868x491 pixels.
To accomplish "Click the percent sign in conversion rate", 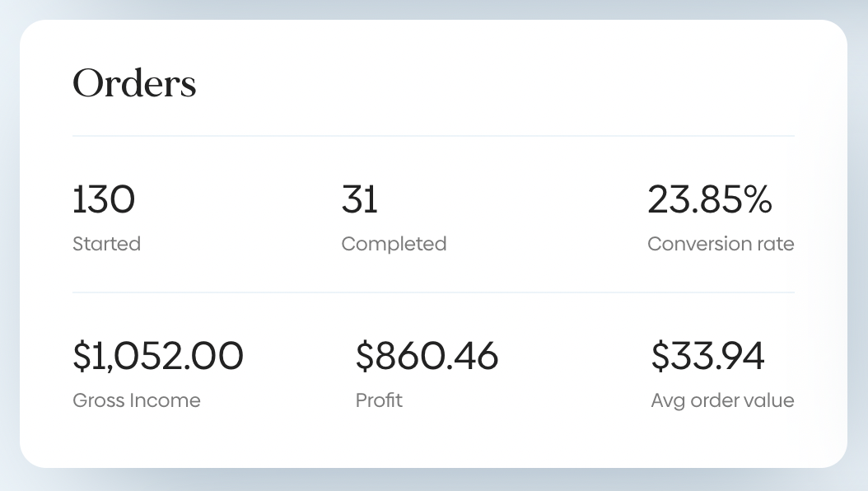I will coord(758,200).
